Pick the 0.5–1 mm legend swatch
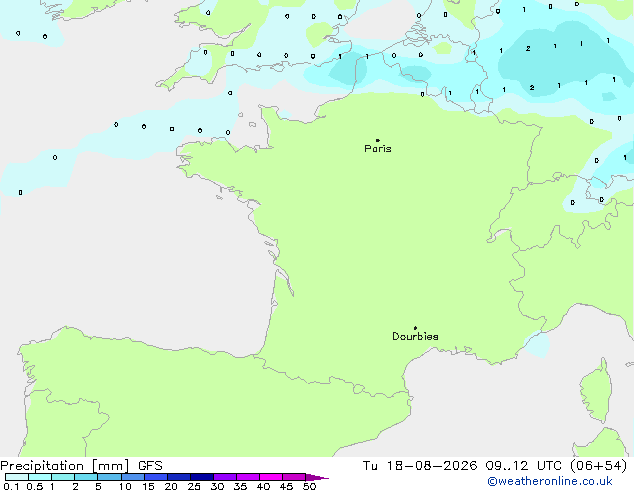 [x=40, y=477]
